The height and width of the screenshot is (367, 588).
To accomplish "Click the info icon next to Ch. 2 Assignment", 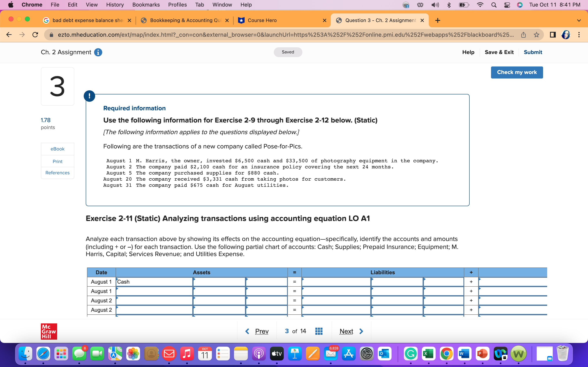I will [x=98, y=52].
